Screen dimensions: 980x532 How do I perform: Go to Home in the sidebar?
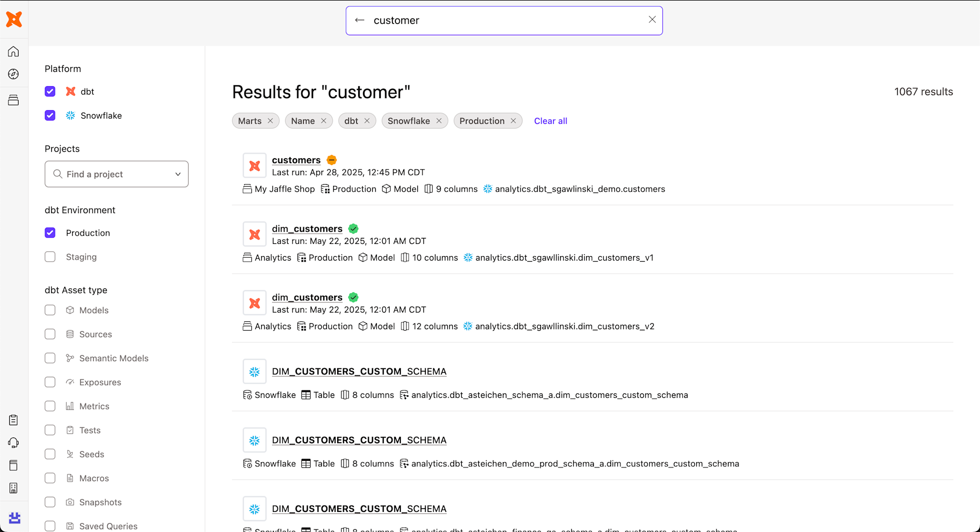[14, 51]
